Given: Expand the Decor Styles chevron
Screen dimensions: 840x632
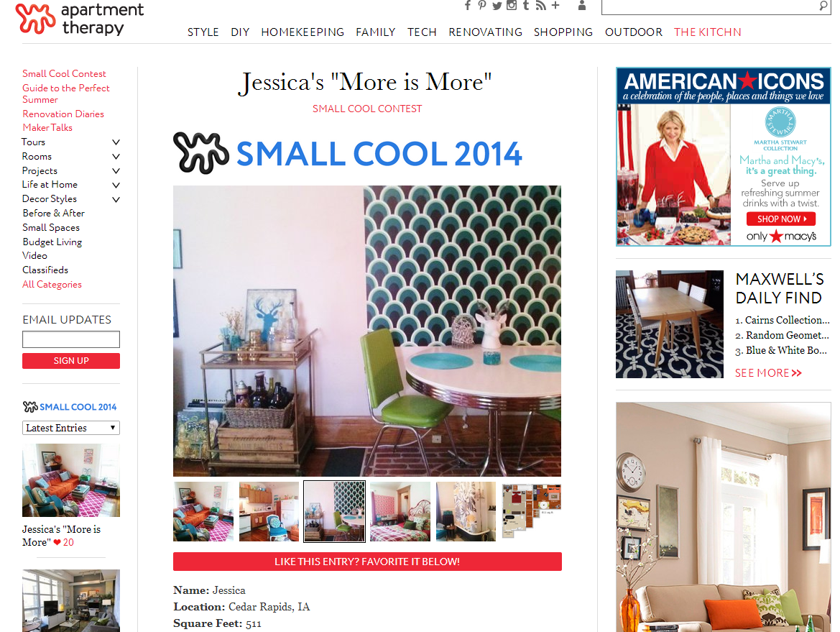Looking at the screenshot, I should coord(116,199).
